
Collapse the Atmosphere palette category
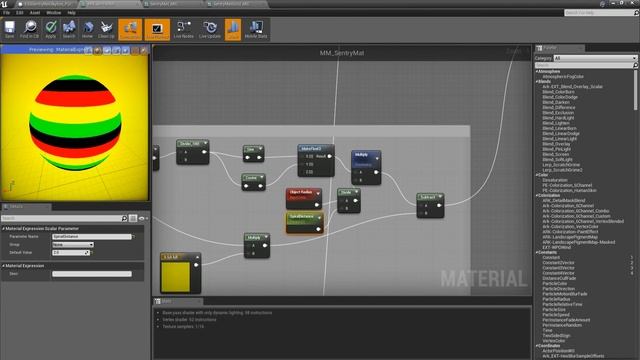pos(537,71)
